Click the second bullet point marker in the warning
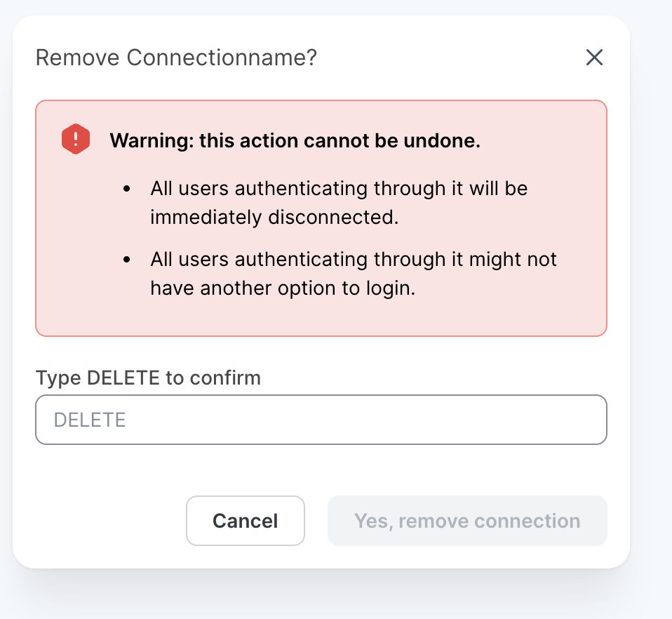This screenshot has height=619, width=672. 127,258
